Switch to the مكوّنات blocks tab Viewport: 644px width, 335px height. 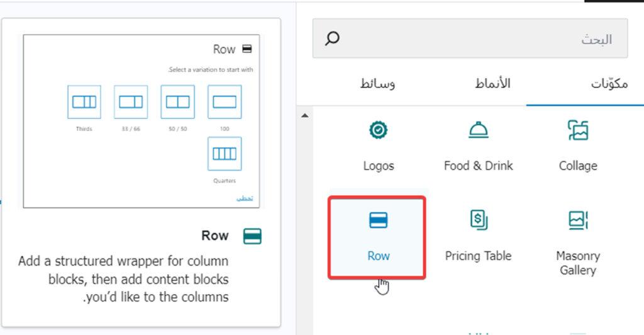coord(609,84)
